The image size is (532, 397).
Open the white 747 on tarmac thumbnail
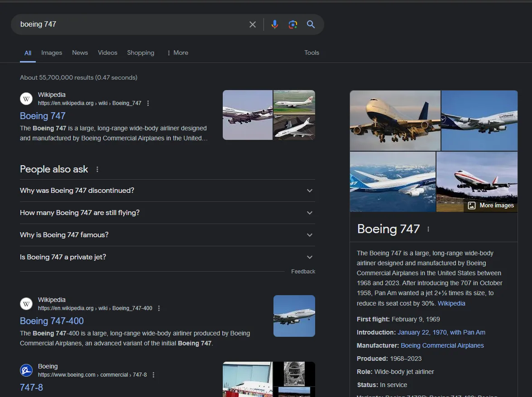coord(294,128)
